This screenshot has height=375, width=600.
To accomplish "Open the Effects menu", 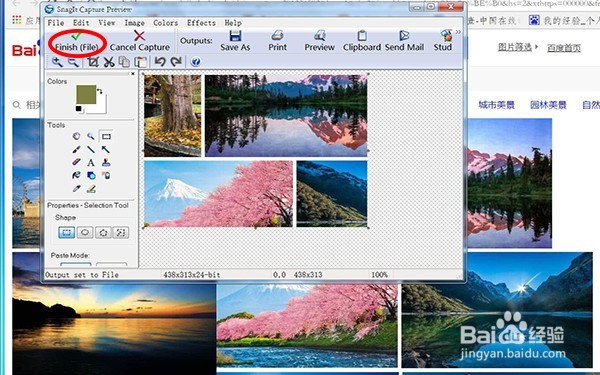I will pos(201,23).
